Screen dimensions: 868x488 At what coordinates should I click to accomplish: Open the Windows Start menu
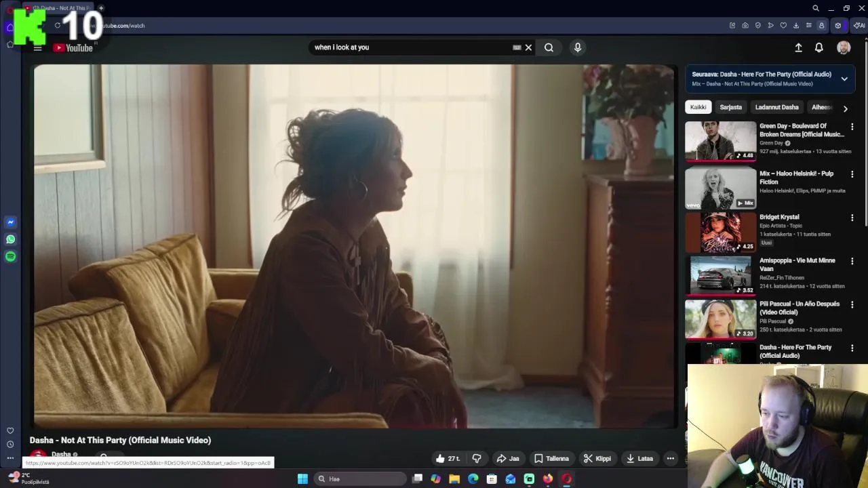(x=302, y=479)
